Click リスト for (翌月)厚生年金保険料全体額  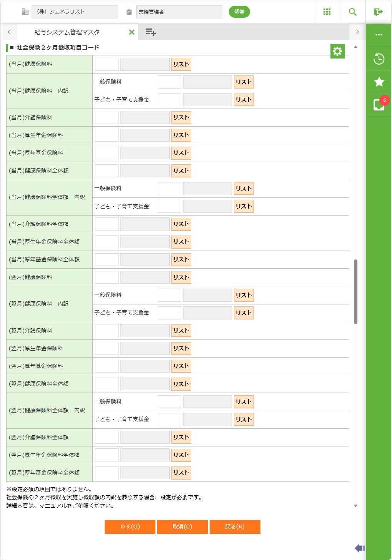click(181, 455)
